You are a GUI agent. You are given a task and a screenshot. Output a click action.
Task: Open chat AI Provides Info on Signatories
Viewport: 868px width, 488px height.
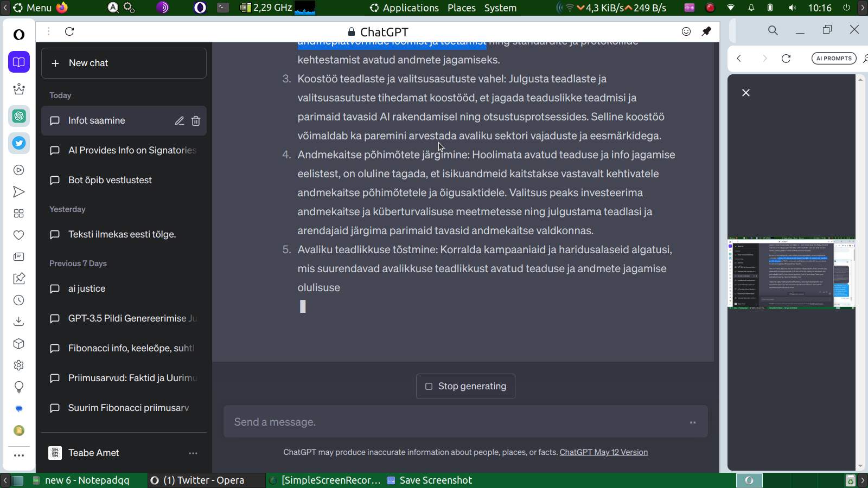pos(124,150)
